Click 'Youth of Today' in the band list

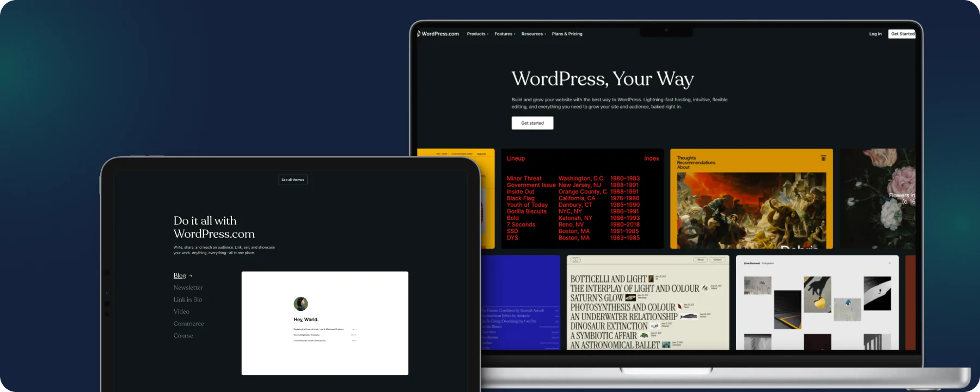[527, 205]
